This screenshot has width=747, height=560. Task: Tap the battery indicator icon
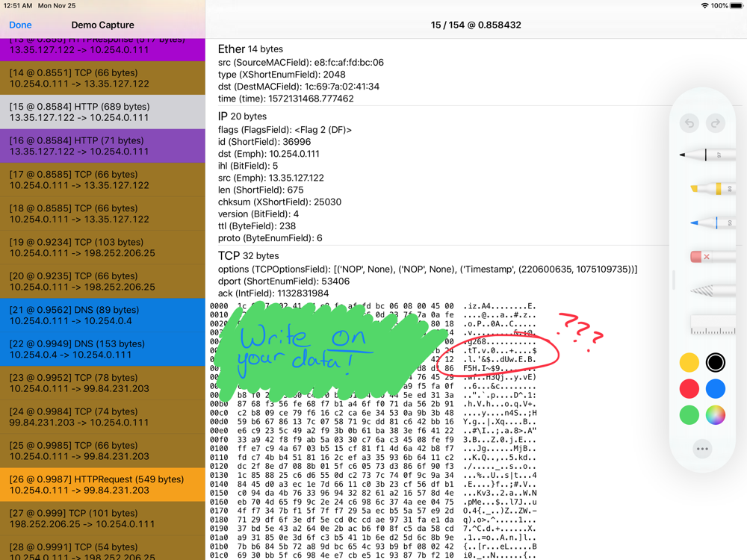[x=736, y=6]
